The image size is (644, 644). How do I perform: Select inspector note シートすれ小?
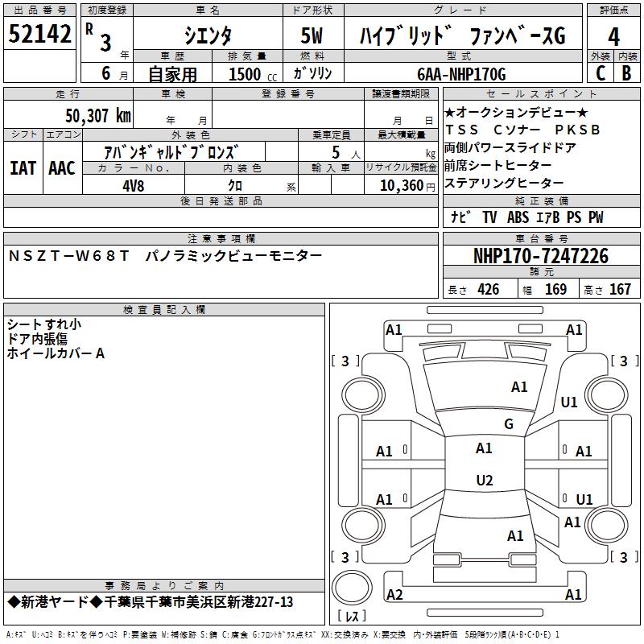tap(44, 324)
